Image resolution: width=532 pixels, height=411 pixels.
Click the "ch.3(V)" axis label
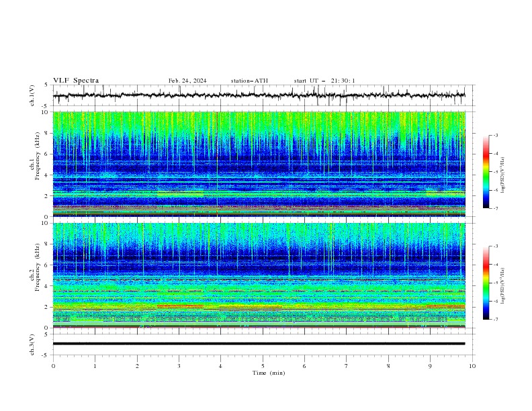[32, 345]
